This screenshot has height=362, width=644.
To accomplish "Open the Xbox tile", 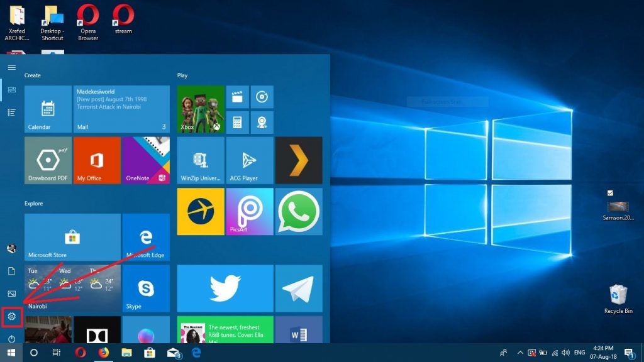I will [201, 109].
